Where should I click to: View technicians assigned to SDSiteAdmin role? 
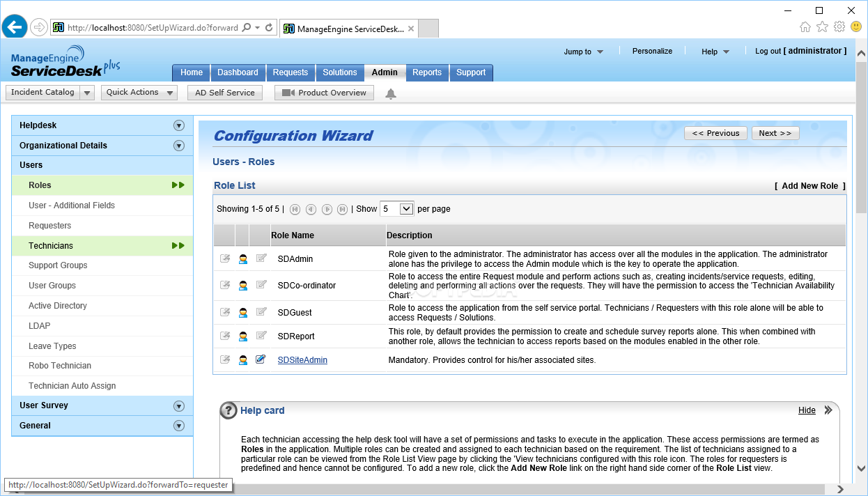pos(243,360)
